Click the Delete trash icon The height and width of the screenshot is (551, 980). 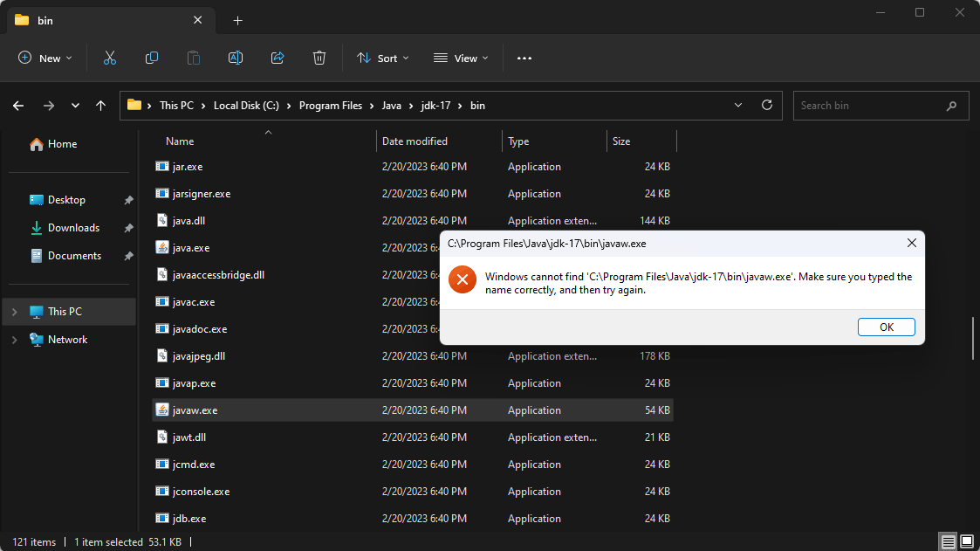[x=319, y=58]
